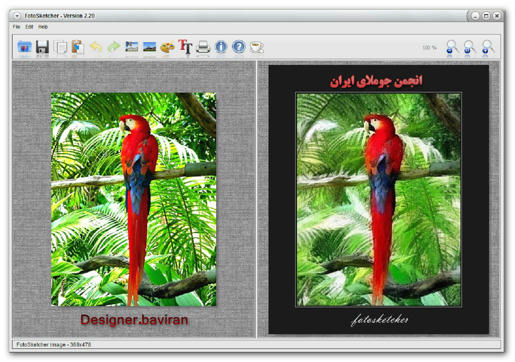
Task: Add text using the TT icon
Action: click(x=185, y=47)
